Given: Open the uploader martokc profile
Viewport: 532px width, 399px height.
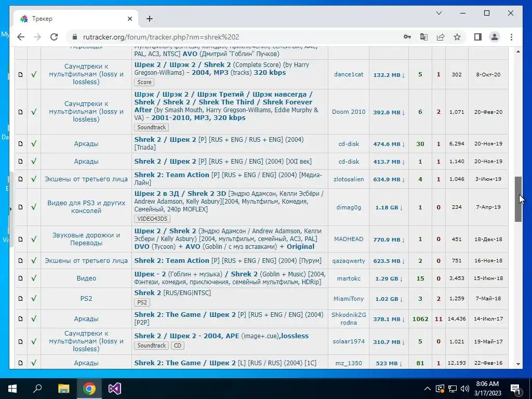Looking at the screenshot, I should (x=349, y=278).
